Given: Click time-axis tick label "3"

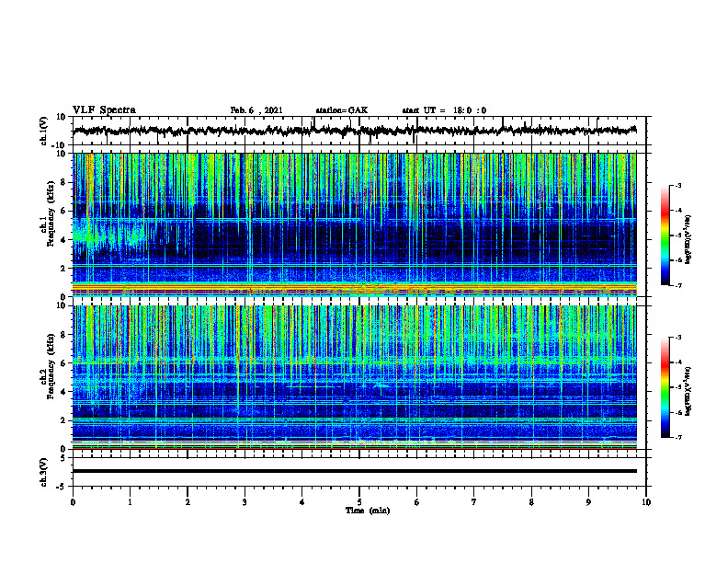Looking at the screenshot, I should 245,502.
